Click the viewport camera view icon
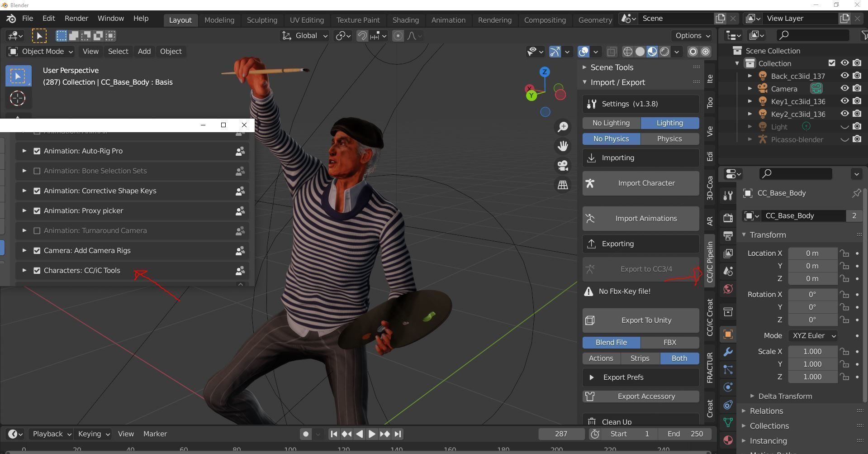The width and height of the screenshot is (868, 454). pos(563,166)
